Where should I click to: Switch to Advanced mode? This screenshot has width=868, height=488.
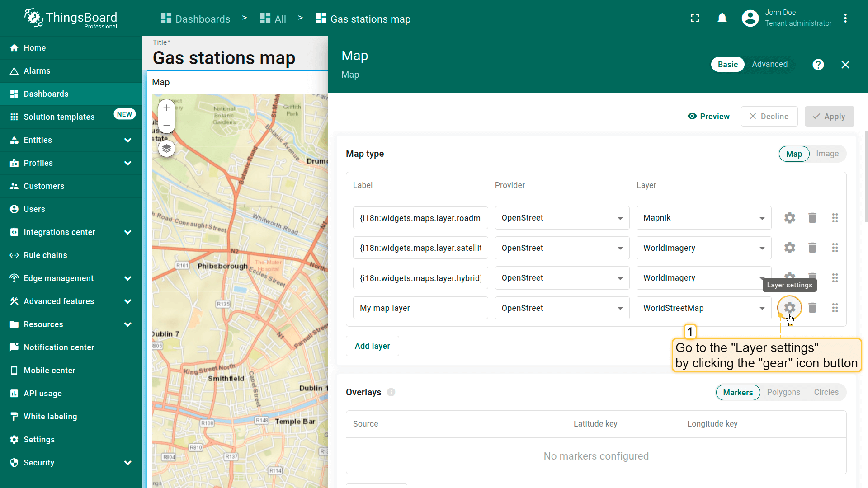769,64
